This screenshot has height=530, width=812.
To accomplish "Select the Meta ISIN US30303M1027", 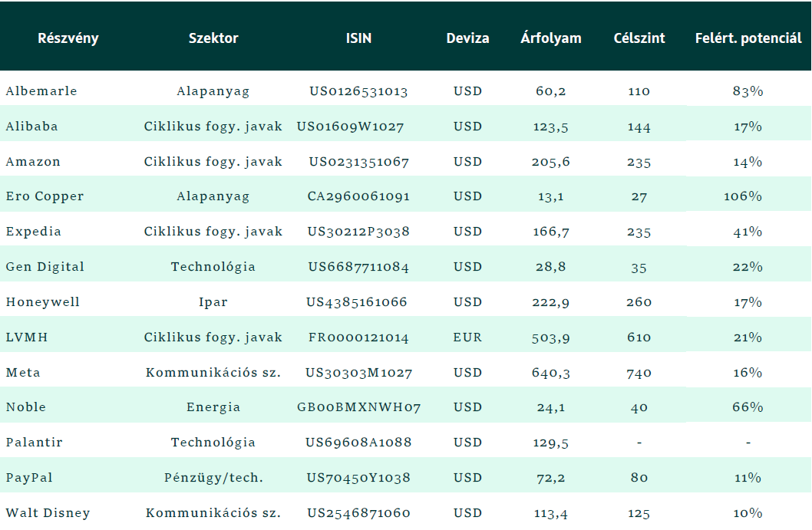I will [x=359, y=373].
